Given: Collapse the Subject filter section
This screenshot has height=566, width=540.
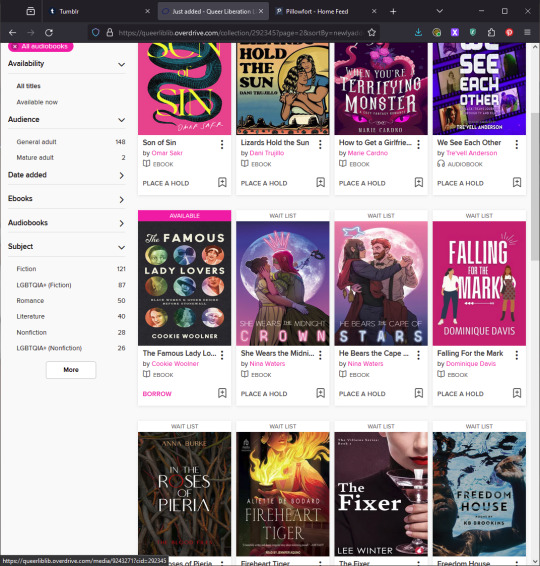Looking at the screenshot, I should [67, 247].
